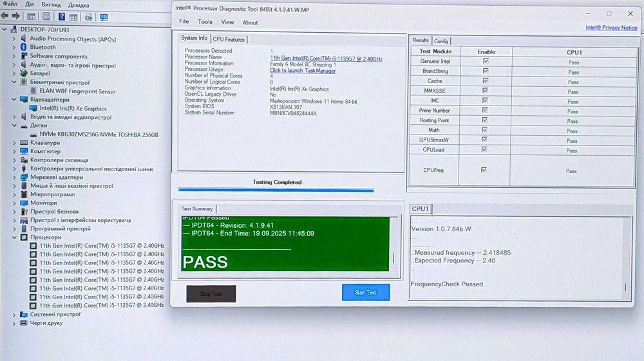Open the Вигляд menu in Device Manager
The height and width of the screenshot is (361, 644).
pos(51,5)
